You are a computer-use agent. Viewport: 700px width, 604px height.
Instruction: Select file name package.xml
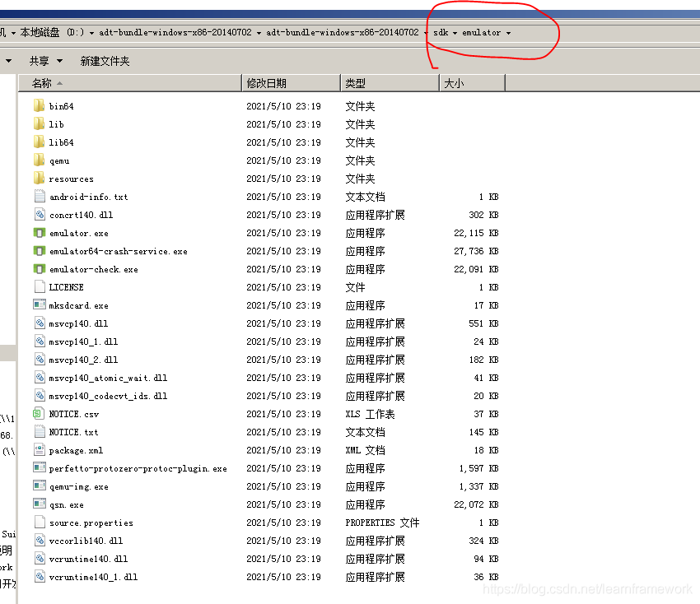(76, 451)
